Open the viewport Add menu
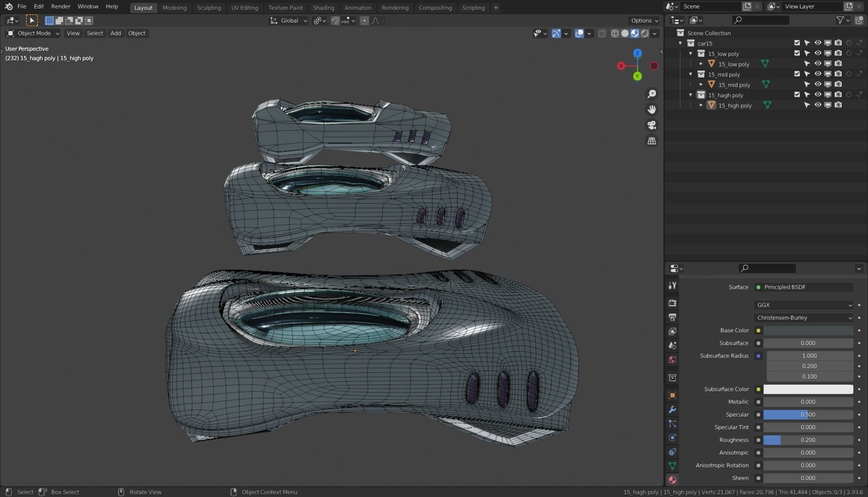Image resolution: width=868 pixels, height=497 pixels. click(x=116, y=33)
